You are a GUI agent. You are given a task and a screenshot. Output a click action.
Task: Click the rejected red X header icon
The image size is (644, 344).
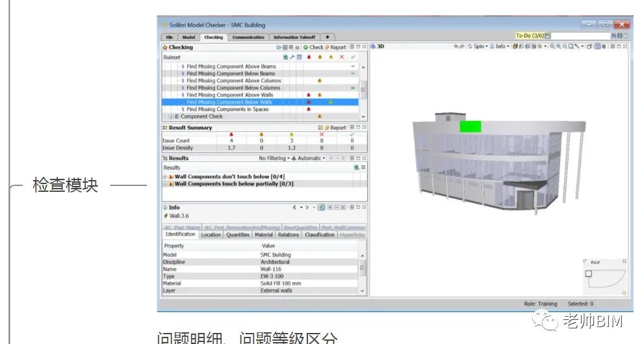[342, 57]
